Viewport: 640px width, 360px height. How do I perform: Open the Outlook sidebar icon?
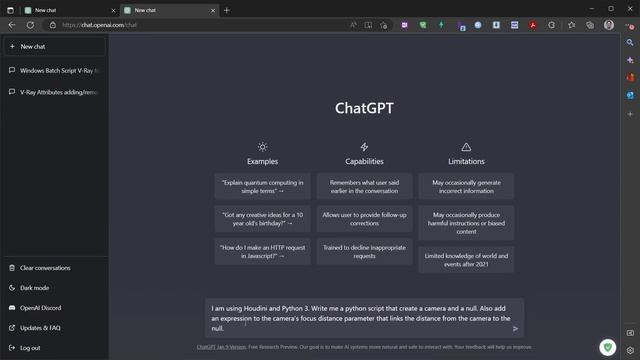click(630, 96)
